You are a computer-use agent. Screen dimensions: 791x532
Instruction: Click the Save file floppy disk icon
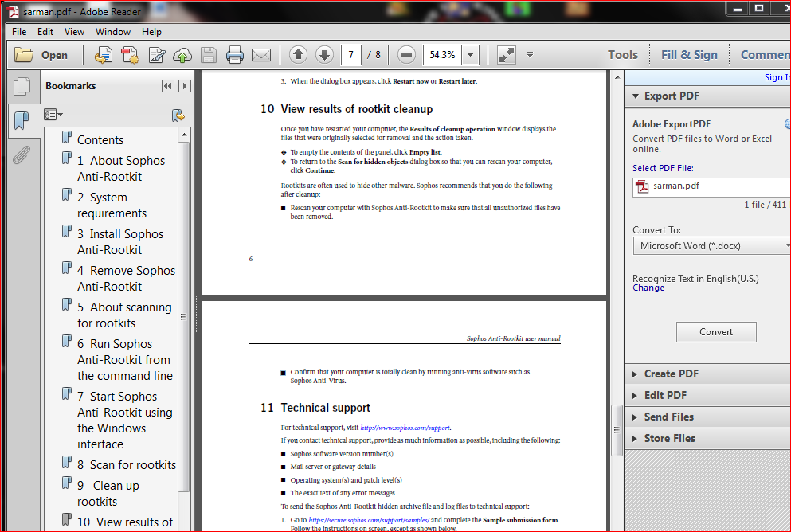click(209, 54)
